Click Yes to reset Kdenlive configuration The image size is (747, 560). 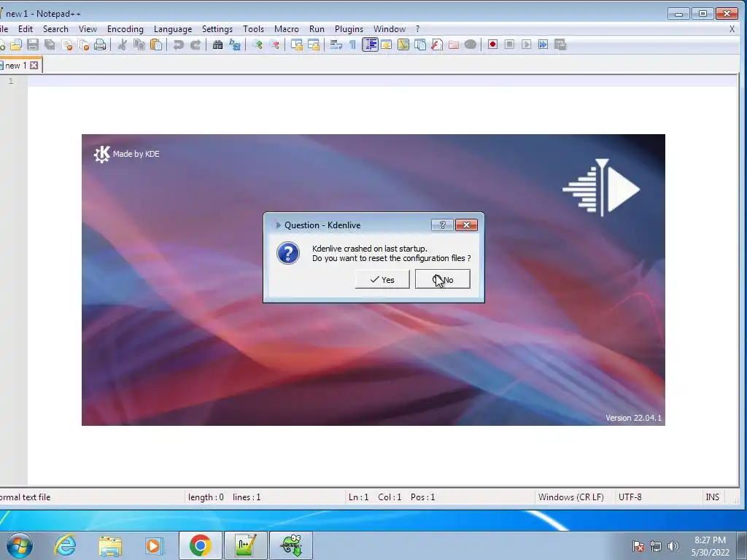[x=382, y=279]
